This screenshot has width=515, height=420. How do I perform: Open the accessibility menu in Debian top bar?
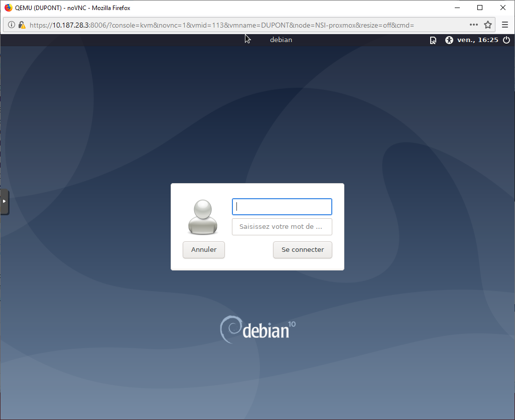449,40
